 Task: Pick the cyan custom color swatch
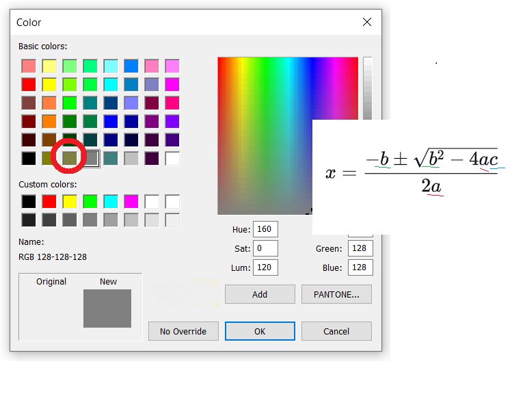tap(111, 202)
